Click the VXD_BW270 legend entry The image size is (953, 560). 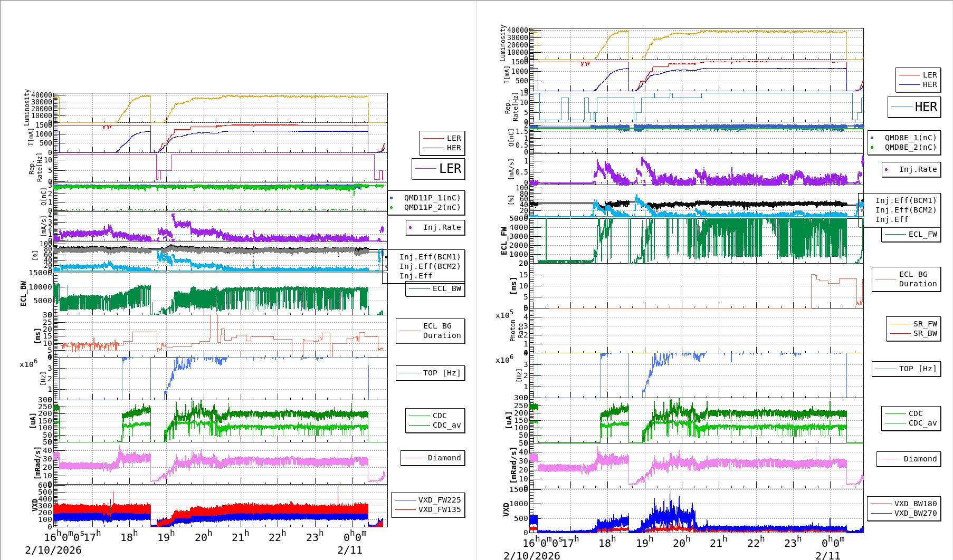click(x=915, y=513)
